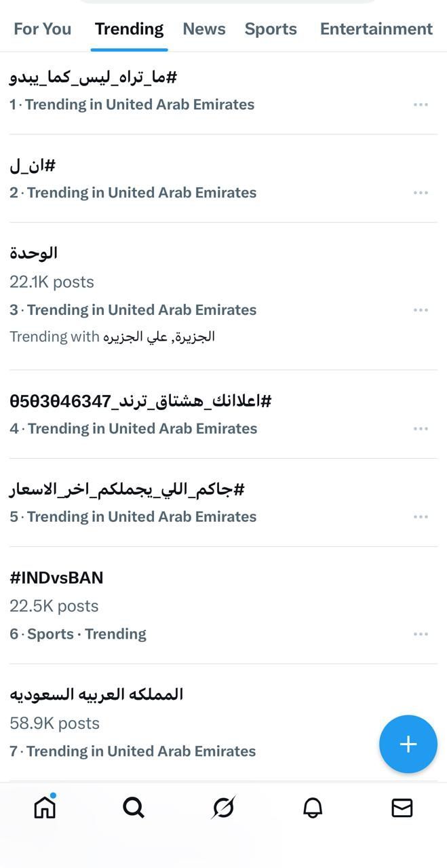Viewport: 447px width, 868px height.
Task: Tap the blue compose button
Action: click(408, 744)
